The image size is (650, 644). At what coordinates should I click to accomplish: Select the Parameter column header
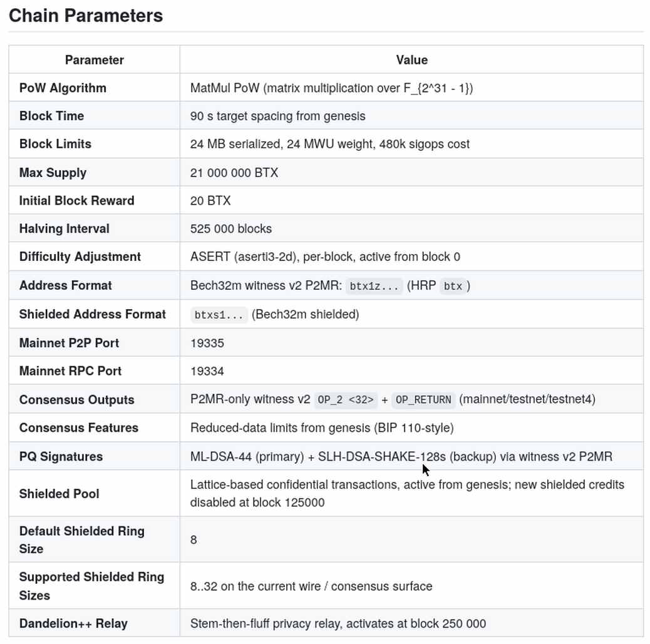click(x=95, y=59)
